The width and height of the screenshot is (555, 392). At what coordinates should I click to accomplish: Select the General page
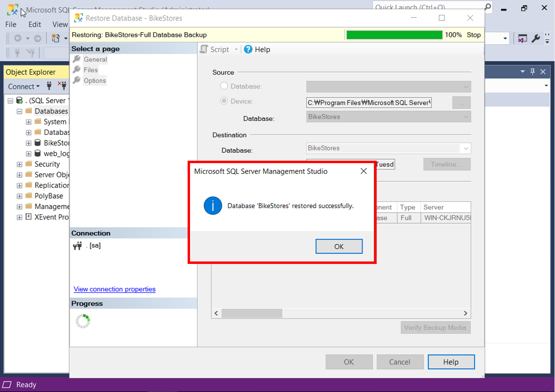(x=95, y=59)
